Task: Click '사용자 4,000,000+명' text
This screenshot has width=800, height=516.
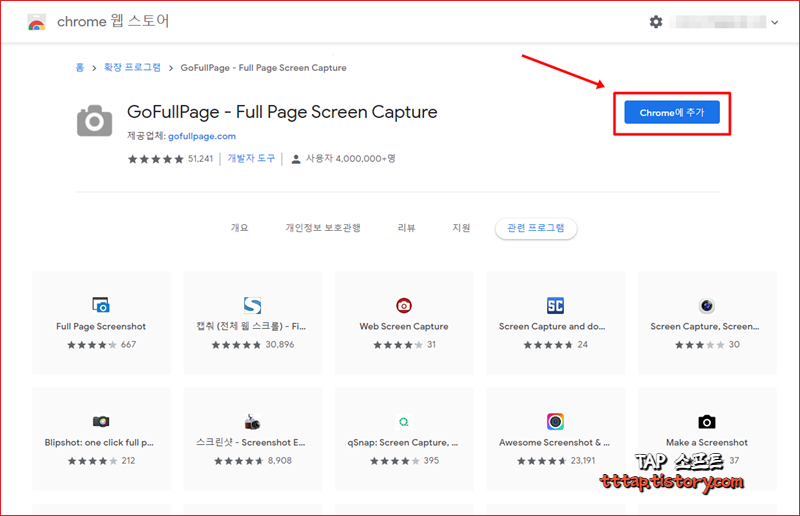Action: (x=351, y=159)
